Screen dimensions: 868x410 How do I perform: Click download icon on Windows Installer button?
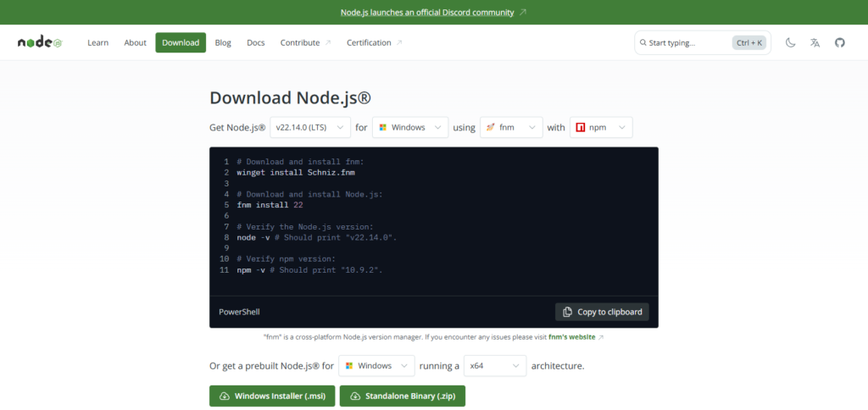click(x=224, y=396)
